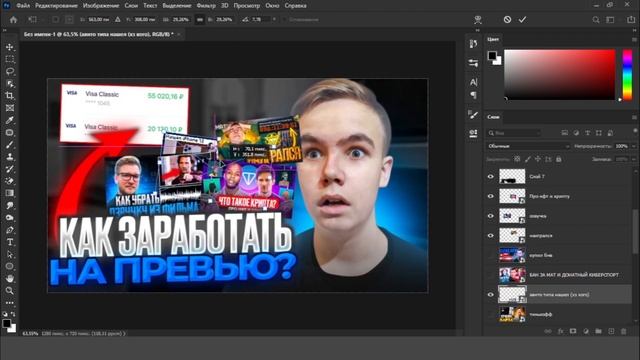Open the Фильтр menu
Image resolution: width=640 pixels, height=360 pixels.
[x=206, y=6]
